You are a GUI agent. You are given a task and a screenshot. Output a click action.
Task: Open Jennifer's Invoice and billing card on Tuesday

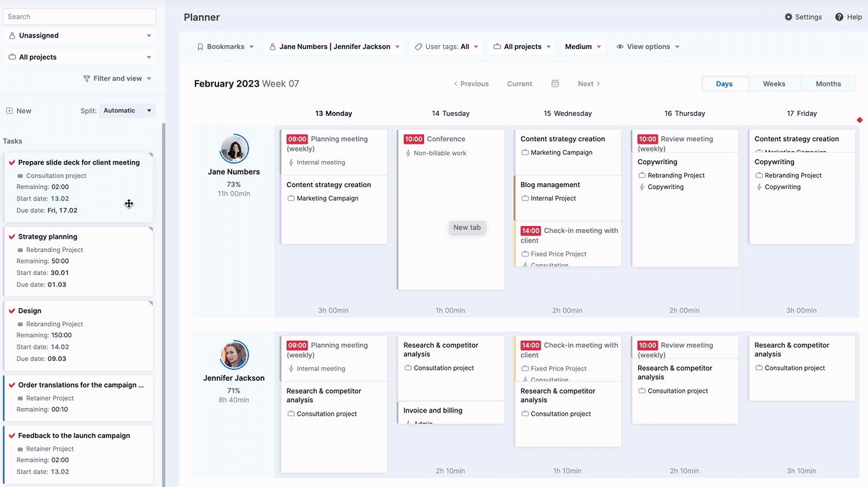(451, 413)
